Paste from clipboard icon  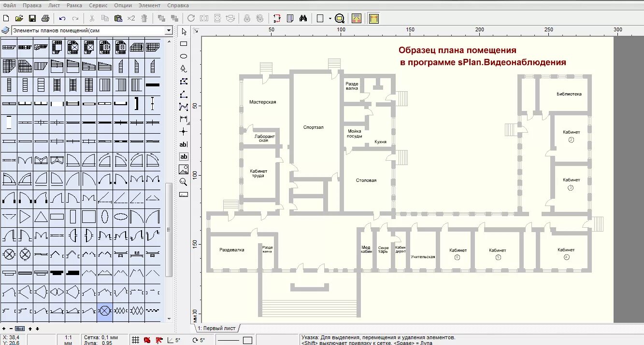tap(118, 18)
